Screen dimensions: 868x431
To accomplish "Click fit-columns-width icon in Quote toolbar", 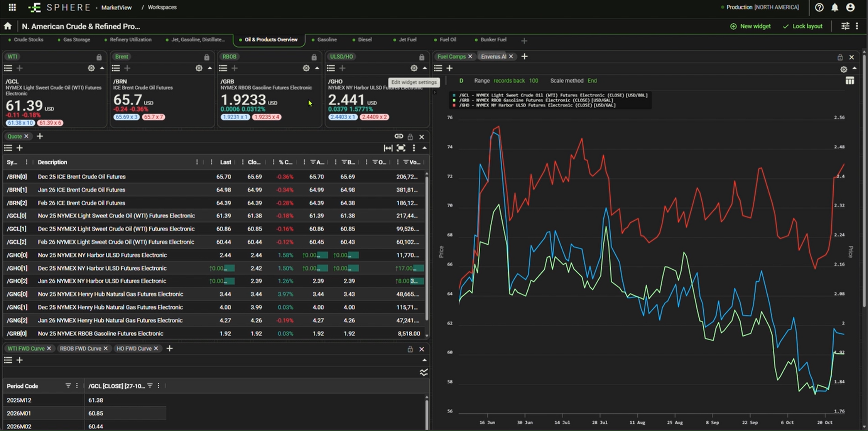I will (388, 148).
